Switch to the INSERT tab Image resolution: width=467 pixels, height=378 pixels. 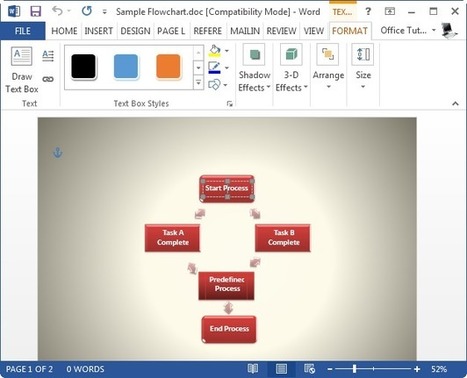(x=98, y=31)
